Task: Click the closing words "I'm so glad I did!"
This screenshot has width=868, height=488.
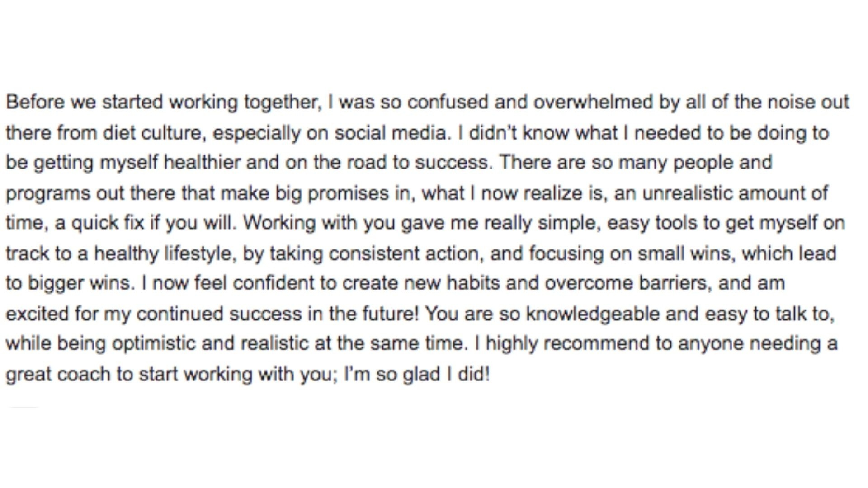Action: tap(416, 374)
